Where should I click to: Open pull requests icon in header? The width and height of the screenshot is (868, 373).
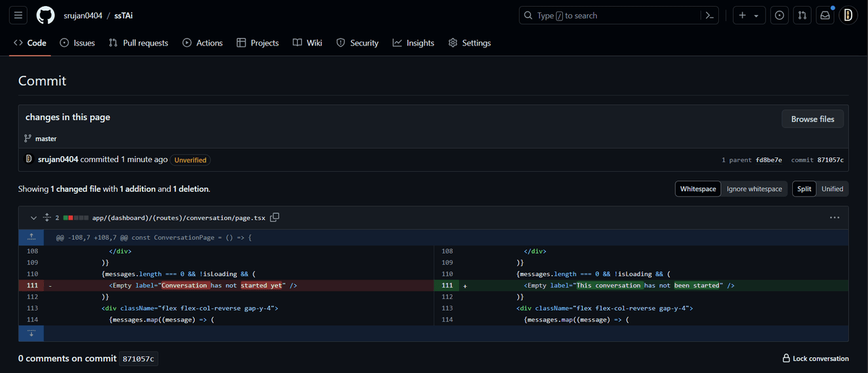pos(802,15)
